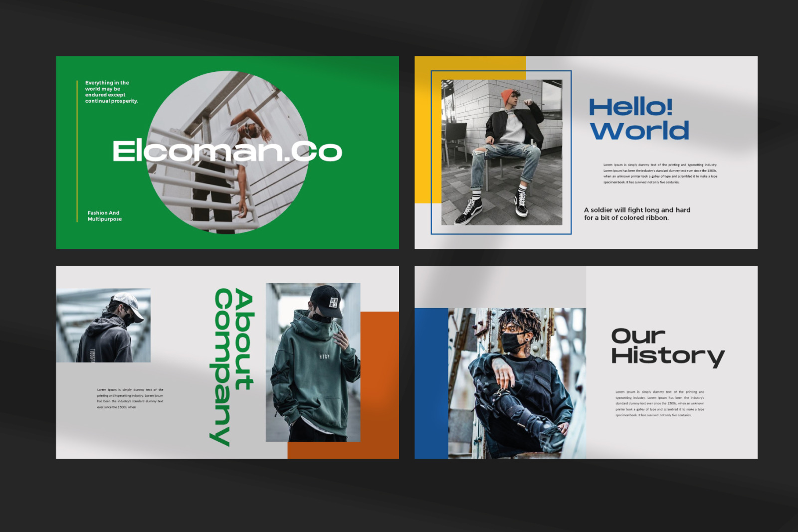The width and height of the screenshot is (798, 532).
Task: Open small photo of man in gray cap
Action: pos(103,325)
